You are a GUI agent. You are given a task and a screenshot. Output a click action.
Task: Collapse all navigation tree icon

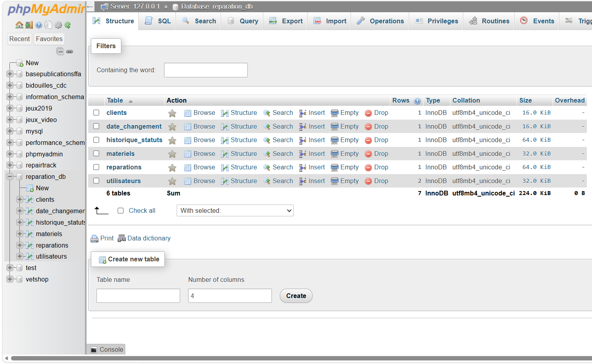(x=60, y=51)
